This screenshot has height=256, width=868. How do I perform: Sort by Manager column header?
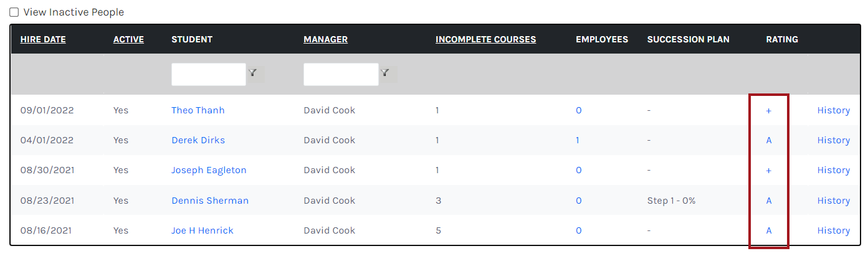pyautogui.click(x=325, y=39)
